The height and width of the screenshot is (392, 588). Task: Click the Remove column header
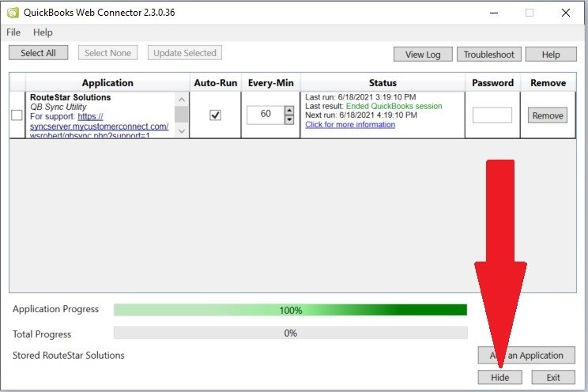(x=548, y=82)
